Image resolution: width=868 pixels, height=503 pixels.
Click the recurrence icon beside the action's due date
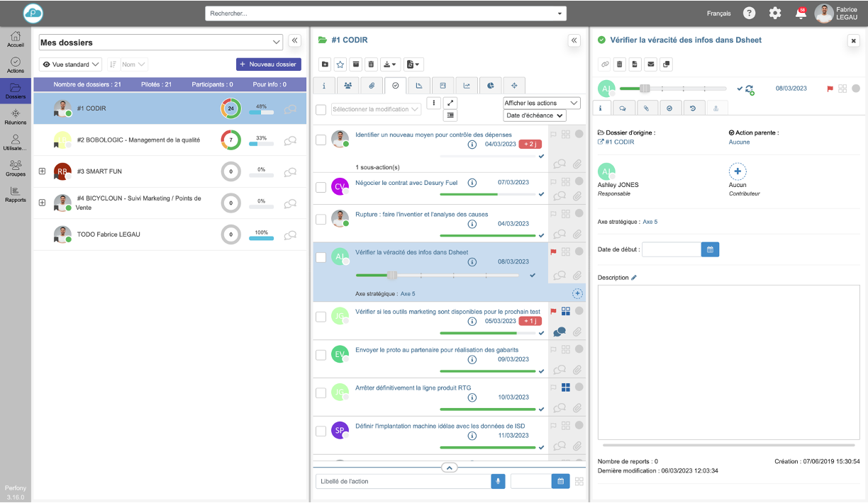click(750, 89)
